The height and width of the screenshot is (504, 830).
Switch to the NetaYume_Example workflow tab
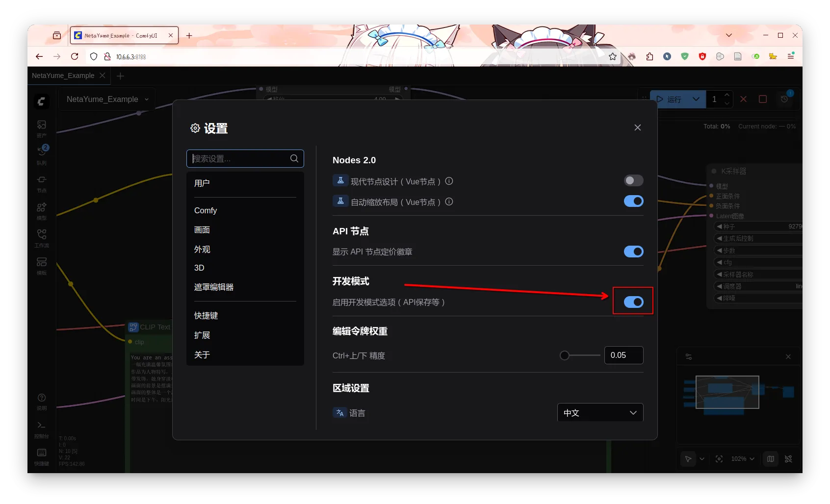62,76
